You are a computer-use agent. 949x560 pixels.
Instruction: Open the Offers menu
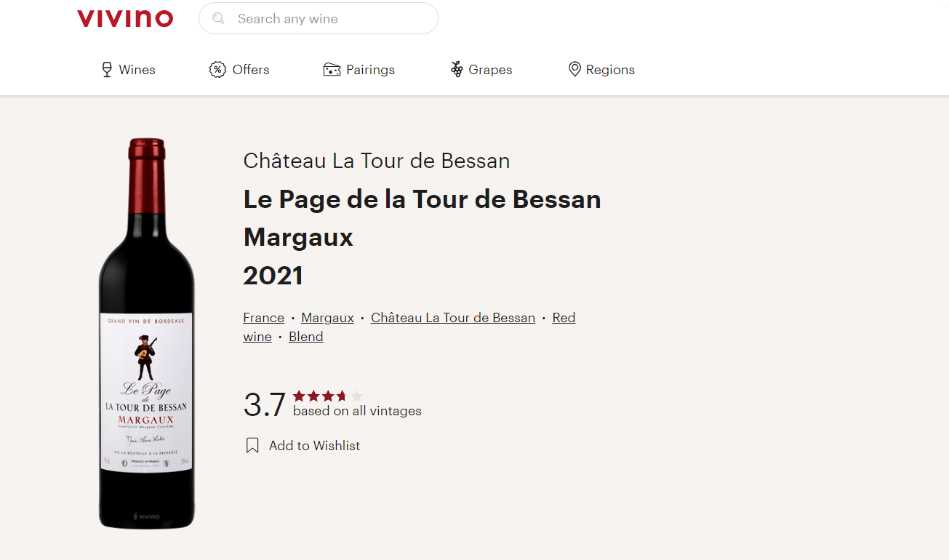tap(251, 70)
